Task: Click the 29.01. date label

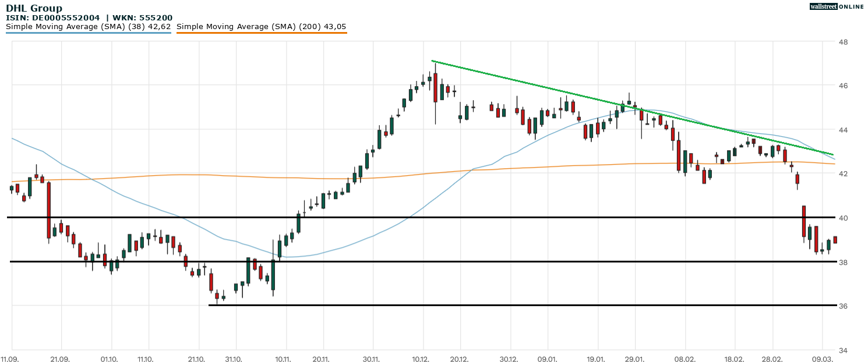Action: coord(635,359)
